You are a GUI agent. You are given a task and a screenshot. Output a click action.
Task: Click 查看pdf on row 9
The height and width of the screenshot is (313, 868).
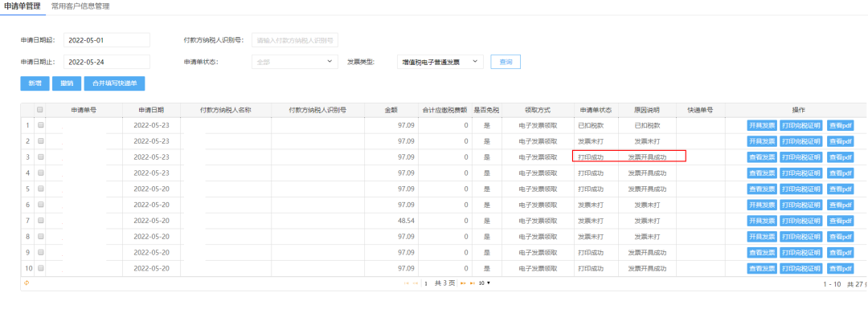coord(840,252)
